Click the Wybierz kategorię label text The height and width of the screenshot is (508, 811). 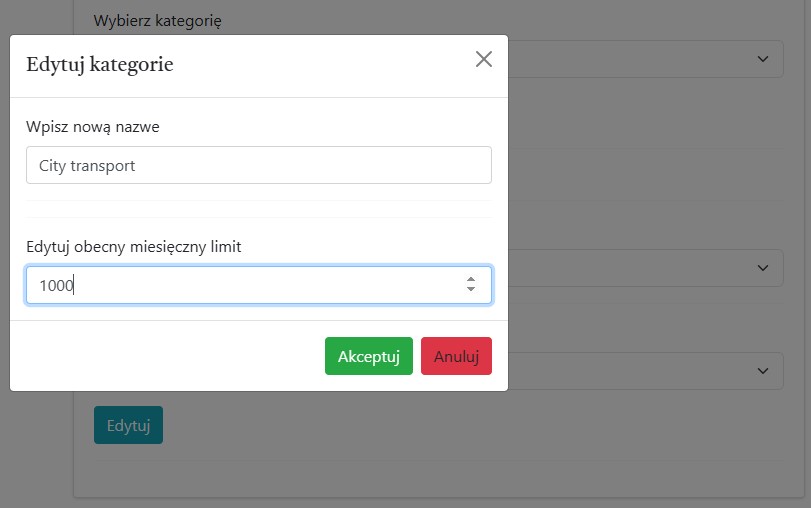[158, 20]
